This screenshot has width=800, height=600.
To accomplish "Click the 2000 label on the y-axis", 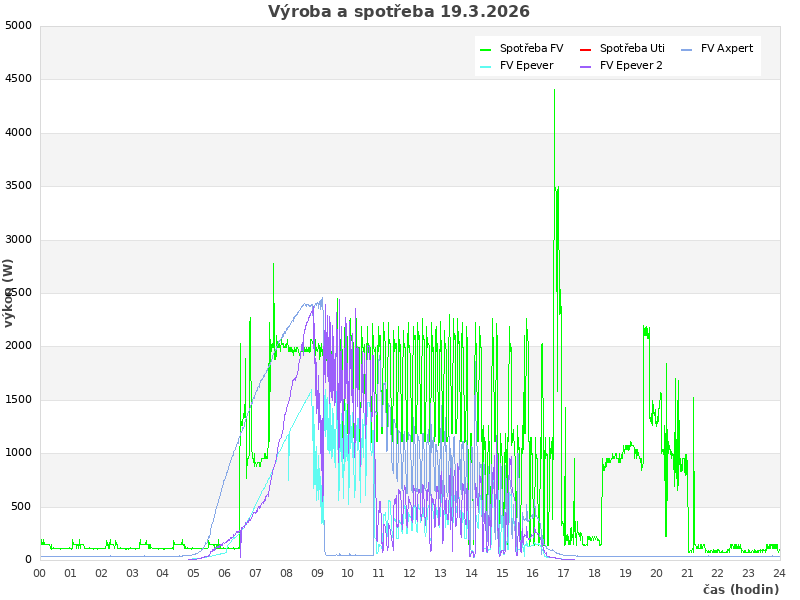I will (x=19, y=346).
